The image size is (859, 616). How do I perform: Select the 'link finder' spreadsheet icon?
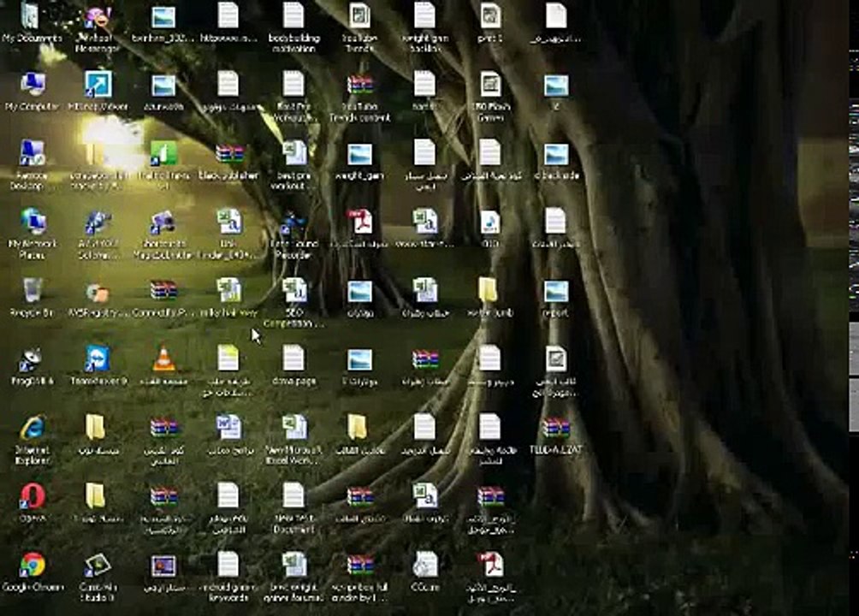coord(229,222)
